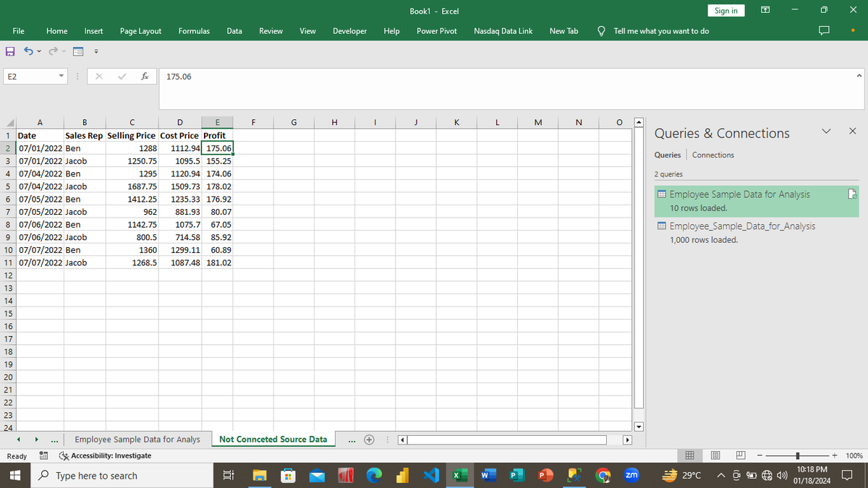Click the Profit cell showing 181.02
Image resolution: width=868 pixels, height=488 pixels.
point(218,262)
